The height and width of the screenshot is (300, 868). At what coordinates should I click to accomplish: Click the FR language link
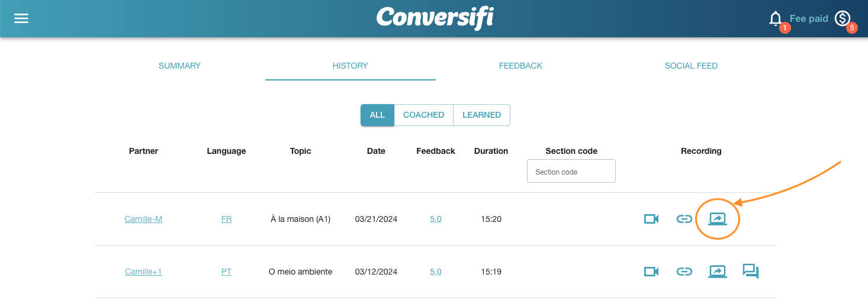click(x=226, y=219)
